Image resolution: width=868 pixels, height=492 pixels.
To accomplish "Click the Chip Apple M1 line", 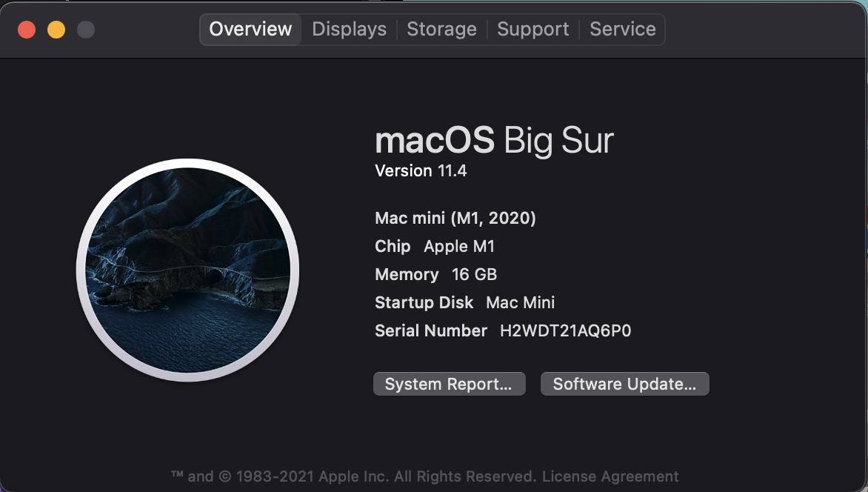I will (435, 246).
